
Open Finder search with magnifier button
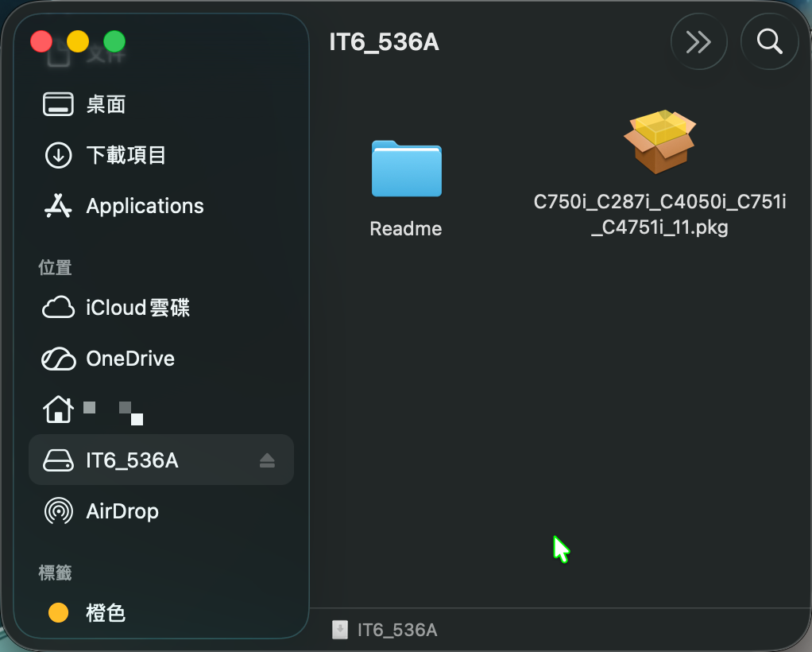pyautogui.click(x=769, y=42)
